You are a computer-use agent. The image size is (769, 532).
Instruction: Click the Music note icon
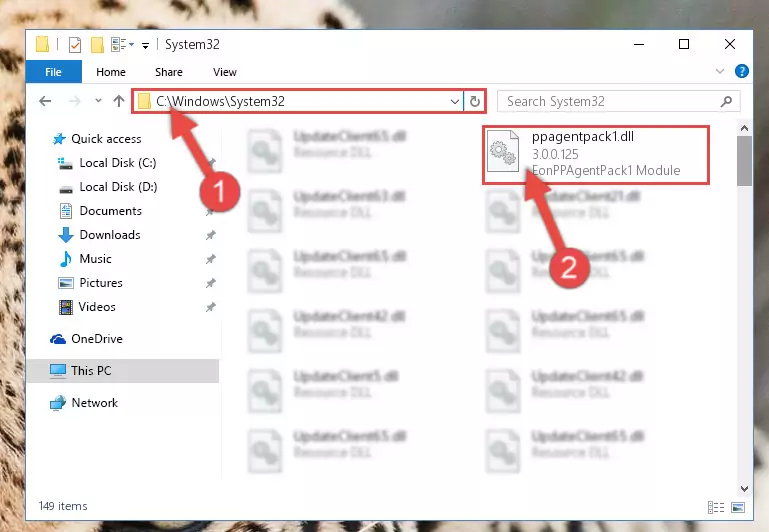coord(65,259)
